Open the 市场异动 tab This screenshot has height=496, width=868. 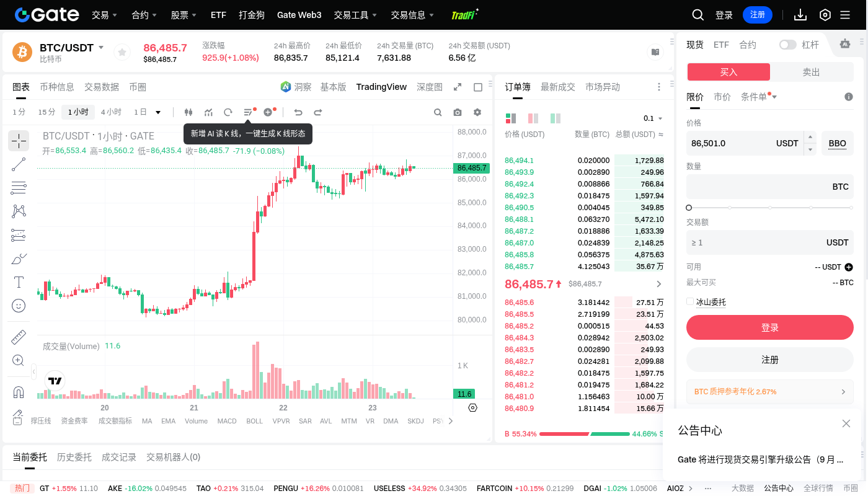pyautogui.click(x=603, y=87)
